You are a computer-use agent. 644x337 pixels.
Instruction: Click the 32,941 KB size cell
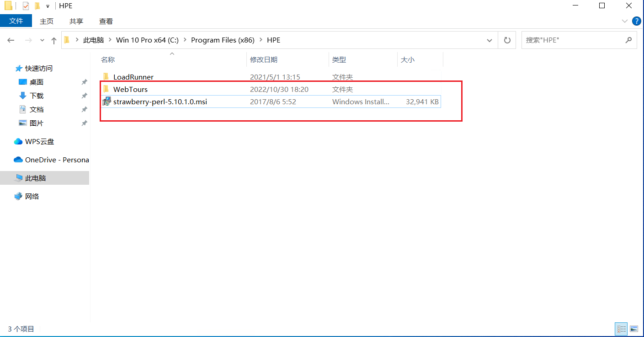[422, 102]
